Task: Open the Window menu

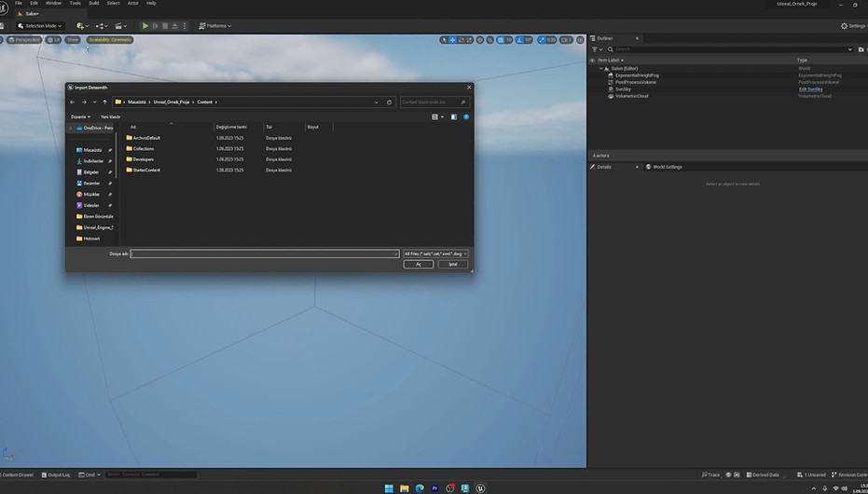Action: tap(54, 4)
